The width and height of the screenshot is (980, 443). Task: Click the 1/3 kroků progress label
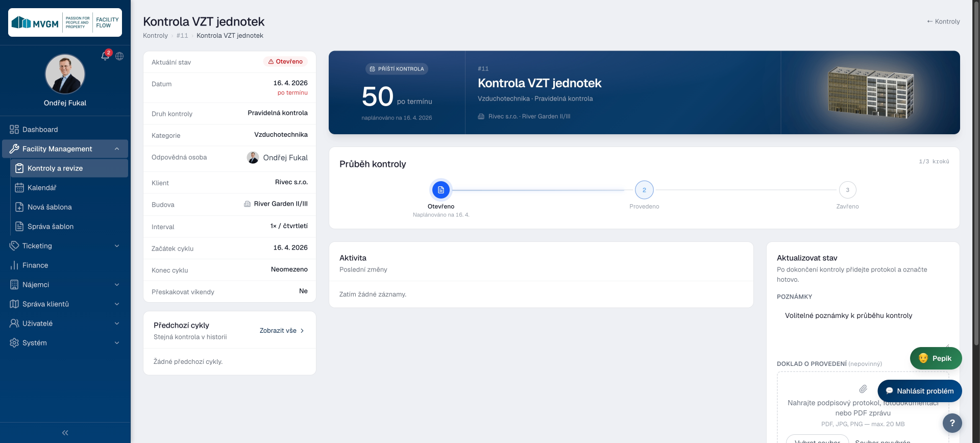[x=934, y=161]
